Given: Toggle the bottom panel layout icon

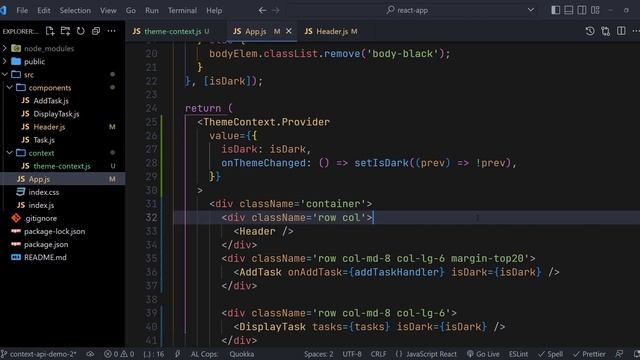Looking at the screenshot, I should (569, 10).
